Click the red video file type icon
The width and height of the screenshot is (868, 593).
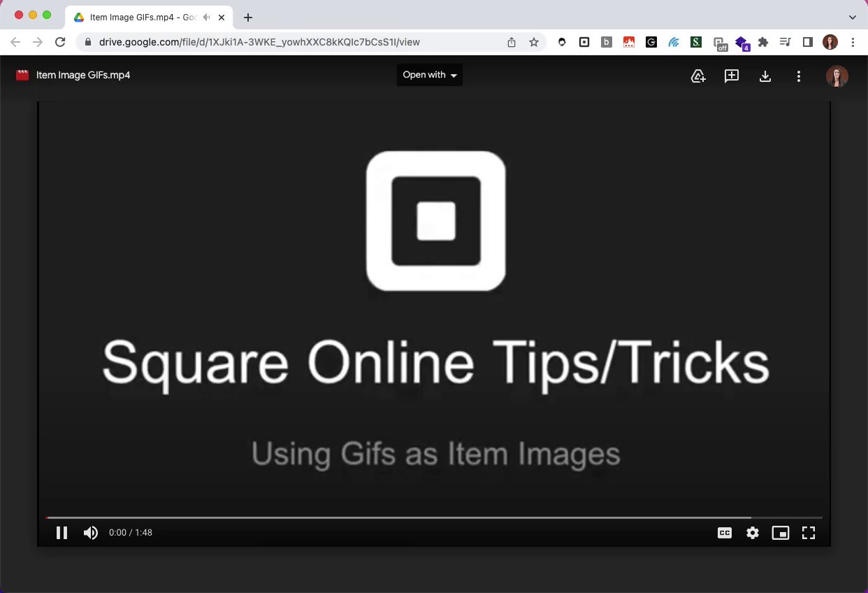[23, 75]
